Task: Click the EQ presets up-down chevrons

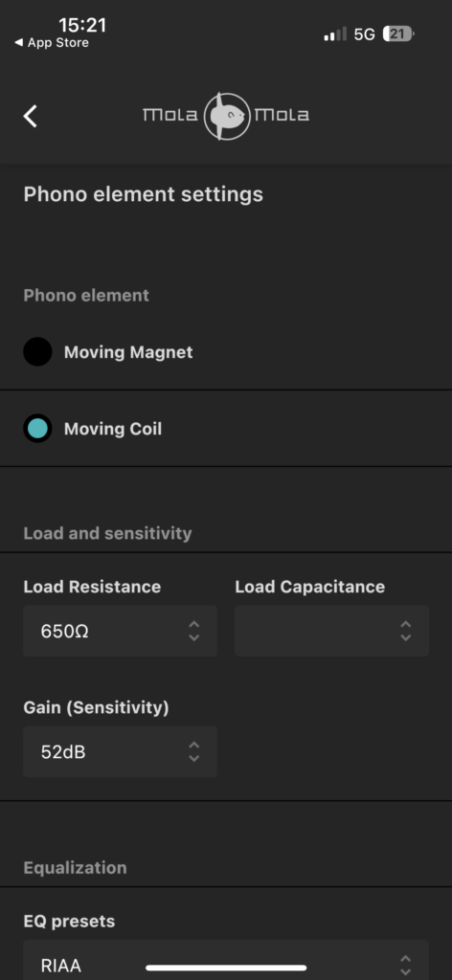Action: coord(406,964)
